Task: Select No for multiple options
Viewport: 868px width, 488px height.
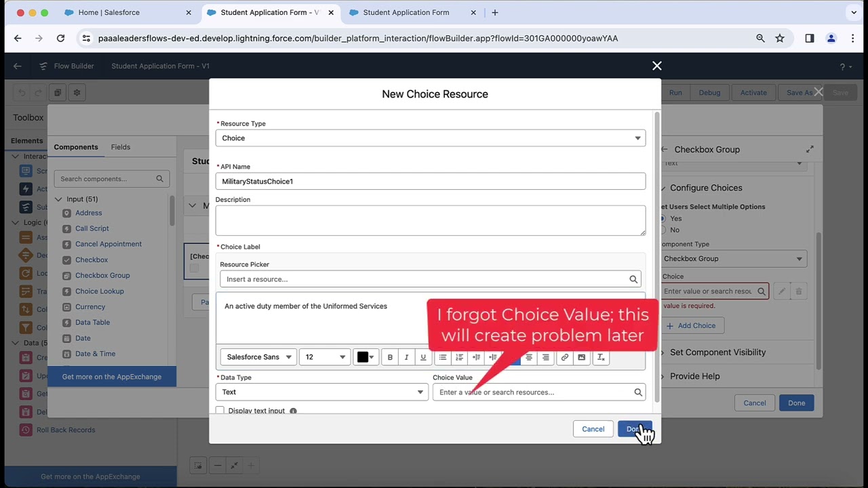Action: (663, 230)
